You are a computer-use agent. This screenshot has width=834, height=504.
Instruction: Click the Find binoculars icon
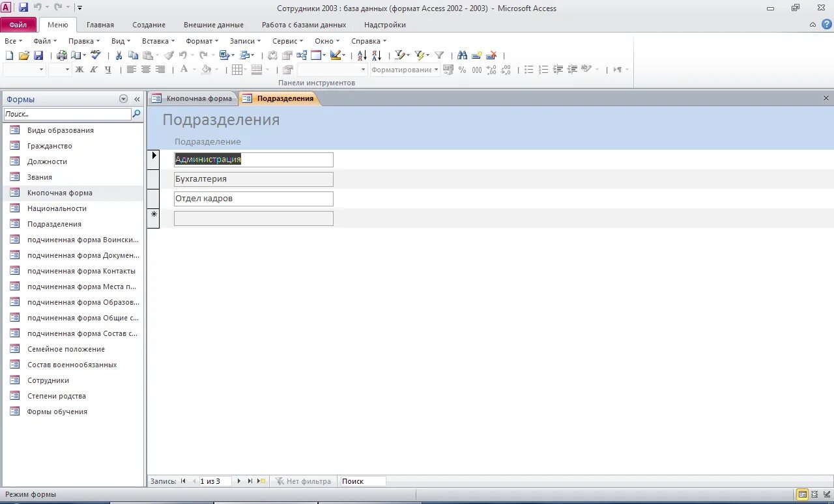462,55
